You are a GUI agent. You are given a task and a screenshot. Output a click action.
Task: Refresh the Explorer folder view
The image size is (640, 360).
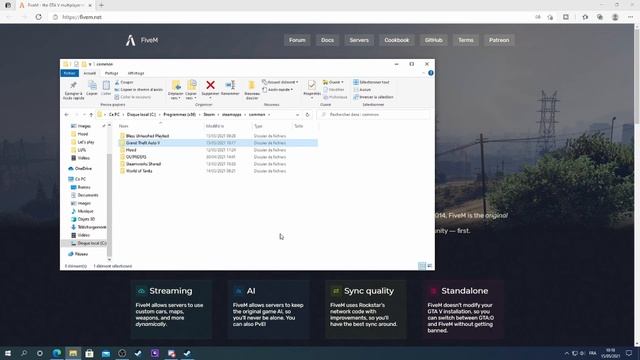coord(307,115)
